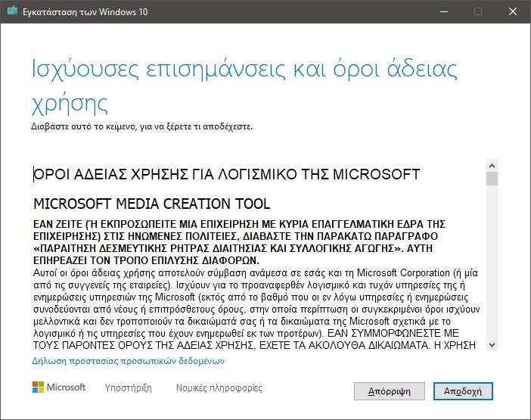Screen dimensions: 531x420
Task: Click the MICROSOFT MEDIA CREATION TOOL heading
Action: click(152, 204)
